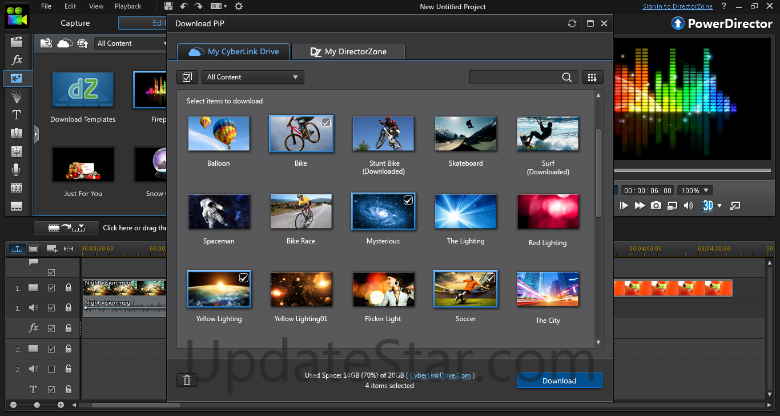
Task: Click the storyboard view icon
Action: coord(33,248)
